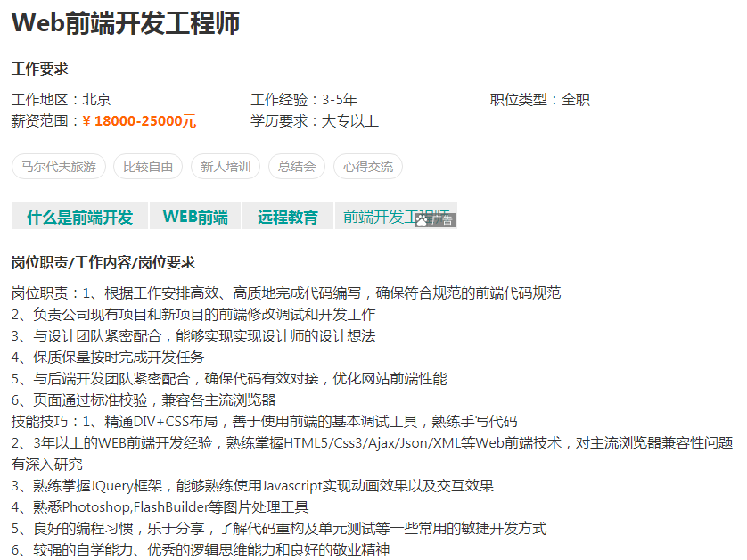Screen dimensions: 747x560
Task: Click the line 2、负责公司现有项目和新项目
Action: (193, 314)
